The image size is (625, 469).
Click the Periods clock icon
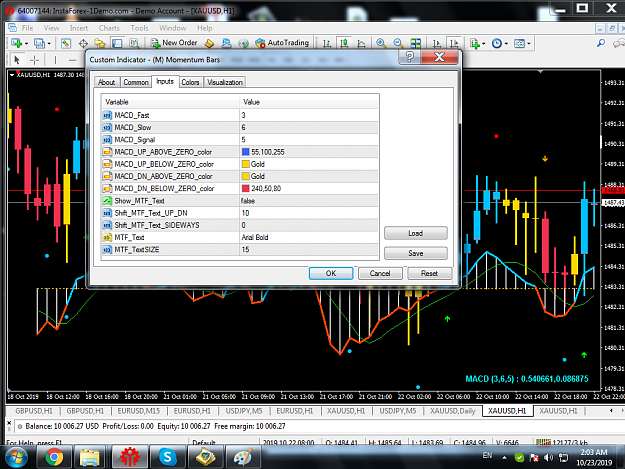coord(497,43)
